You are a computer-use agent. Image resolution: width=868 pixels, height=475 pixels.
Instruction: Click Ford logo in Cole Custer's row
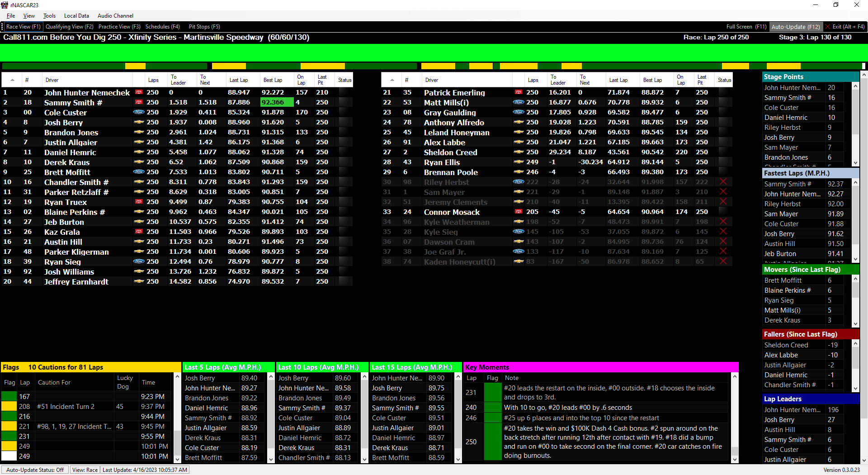click(x=139, y=112)
